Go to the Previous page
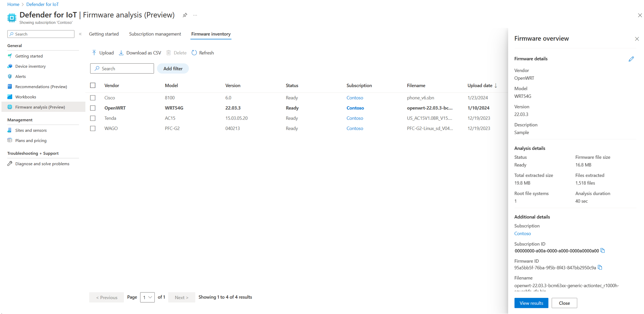Viewport: 644px width, 314px height. click(106, 297)
